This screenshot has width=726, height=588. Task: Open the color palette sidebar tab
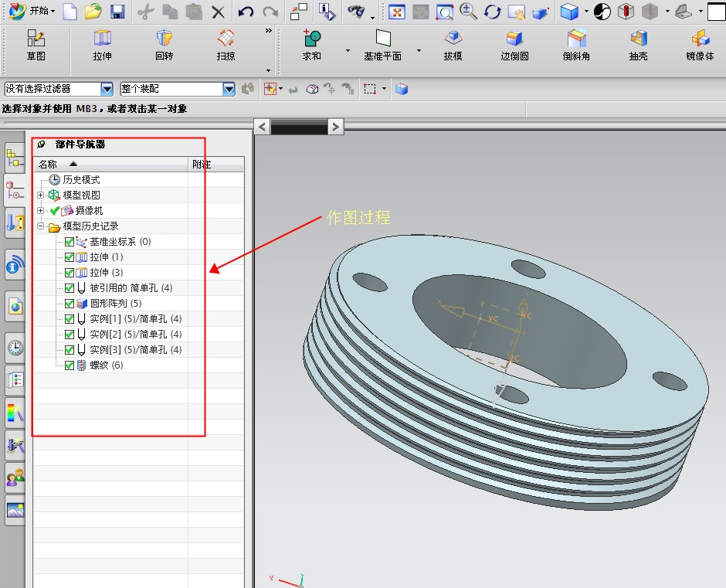click(15, 413)
